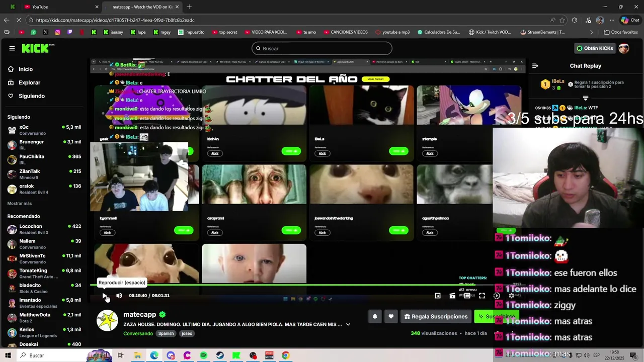This screenshot has width=644, height=362.
Task: Open the browser settings ellipsis menu
Action: pyautogui.click(x=612, y=20)
